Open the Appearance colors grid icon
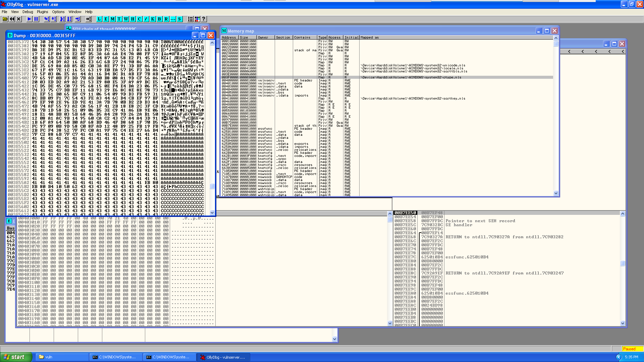644x362 pixels. coord(197,19)
